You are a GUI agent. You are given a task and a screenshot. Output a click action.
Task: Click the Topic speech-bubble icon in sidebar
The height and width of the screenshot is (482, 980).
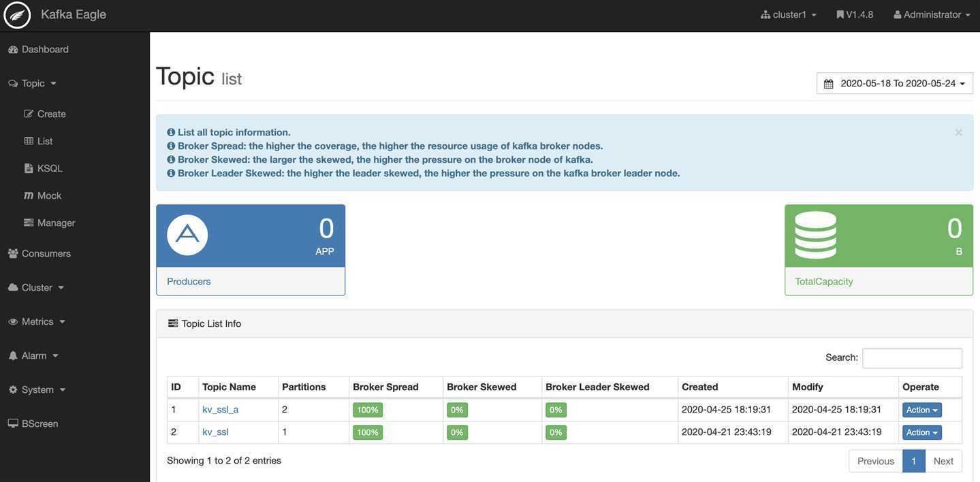13,83
